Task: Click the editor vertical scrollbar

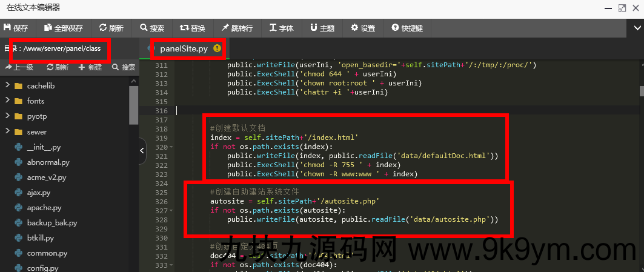Action: click(641, 91)
